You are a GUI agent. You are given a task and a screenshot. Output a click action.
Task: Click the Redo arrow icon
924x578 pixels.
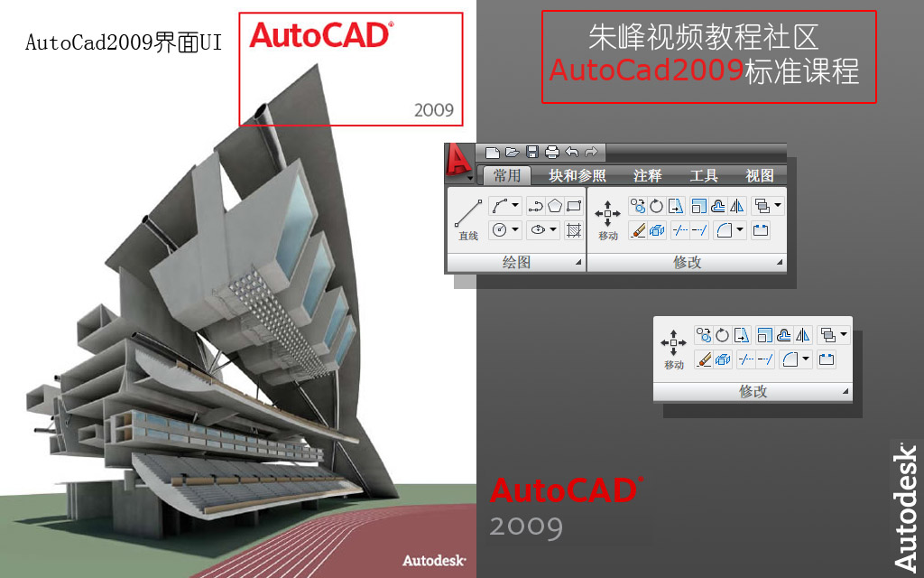[x=591, y=152]
